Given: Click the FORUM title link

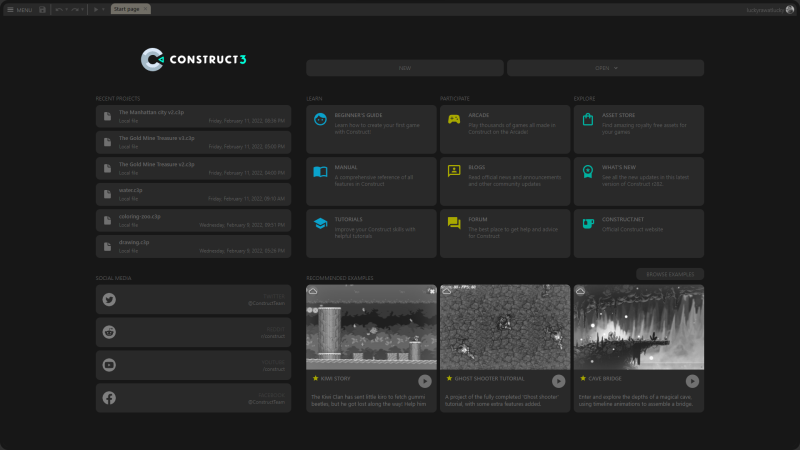Looking at the screenshot, I should (478, 219).
